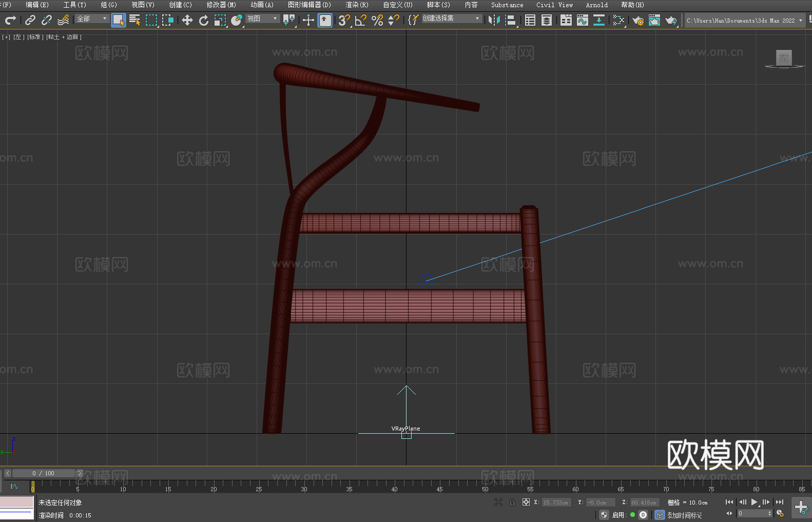812x522 pixels.
Task: Go to the start frame
Action: coord(729,502)
